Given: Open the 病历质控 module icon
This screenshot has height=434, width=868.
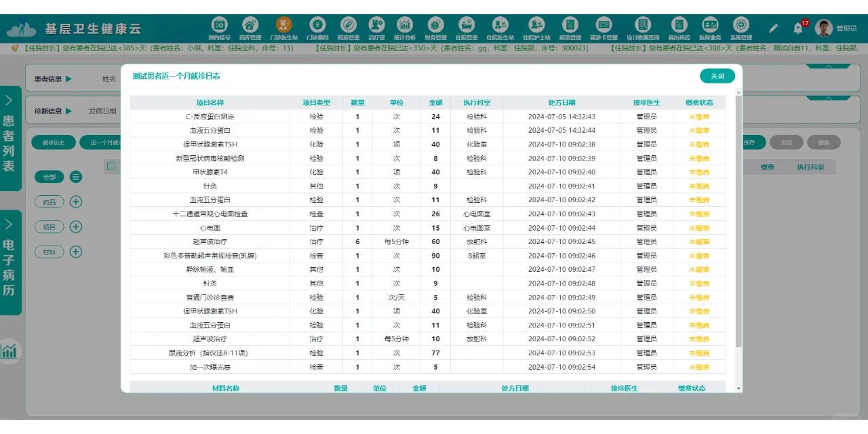Looking at the screenshot, I should coord(679,24).
